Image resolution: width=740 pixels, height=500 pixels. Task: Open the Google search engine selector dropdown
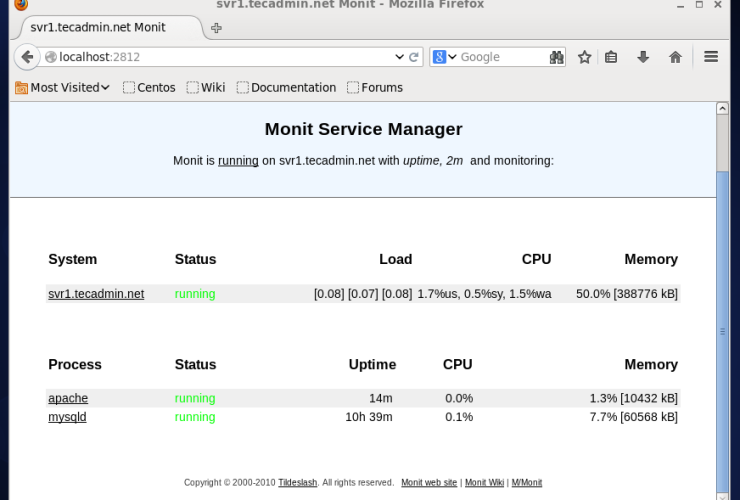click(444, 57)
